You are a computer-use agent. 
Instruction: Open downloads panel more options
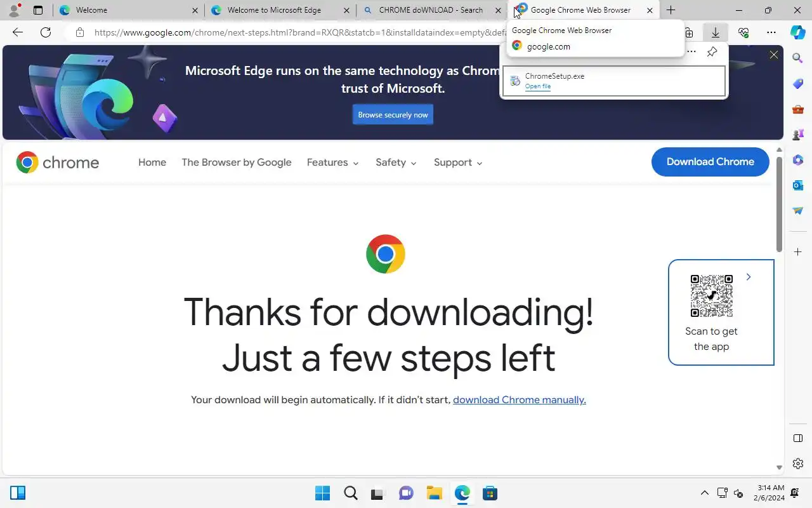691,52
